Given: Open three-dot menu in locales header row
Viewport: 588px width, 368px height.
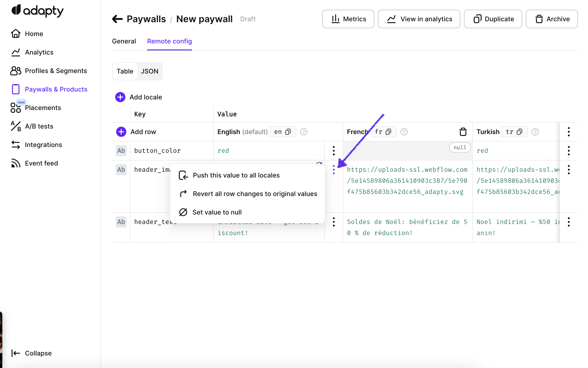Looking at the screenshot, I should click(x=569, y=132).
